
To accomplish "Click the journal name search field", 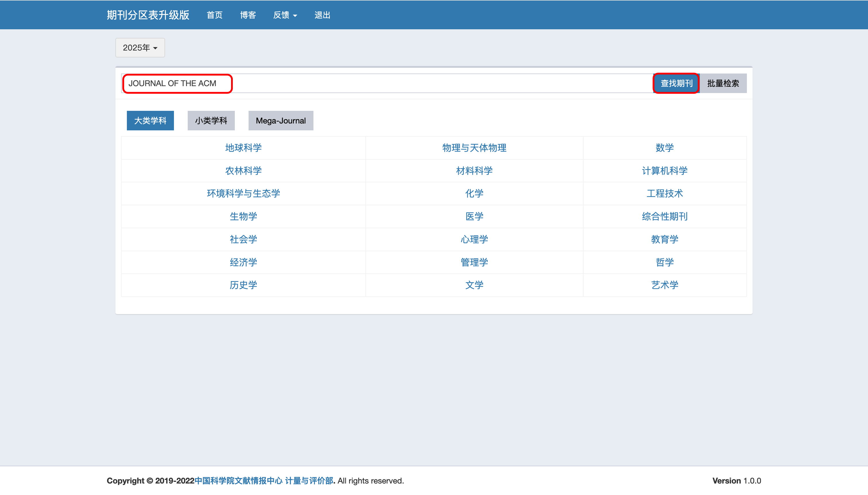I will coord(387,83).
